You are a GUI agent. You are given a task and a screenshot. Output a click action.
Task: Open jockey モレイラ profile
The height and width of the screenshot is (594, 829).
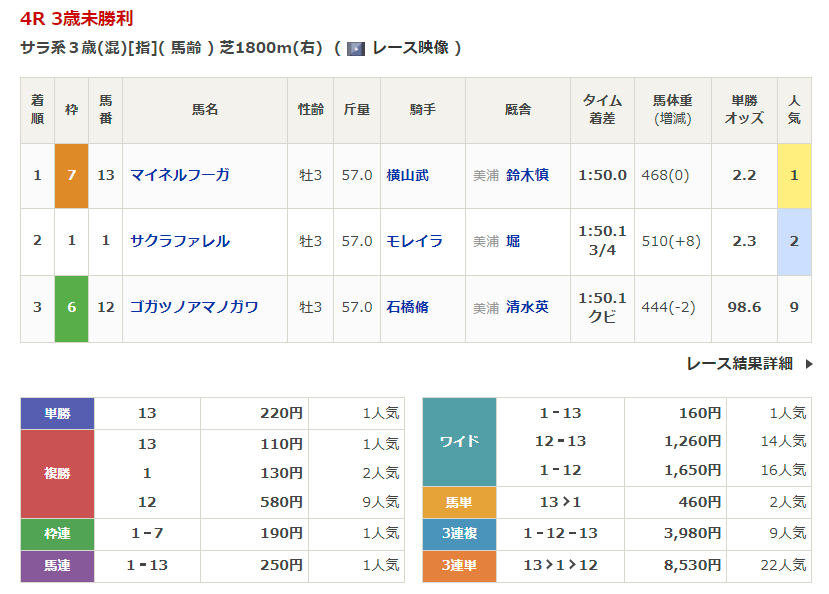[414, 241]
